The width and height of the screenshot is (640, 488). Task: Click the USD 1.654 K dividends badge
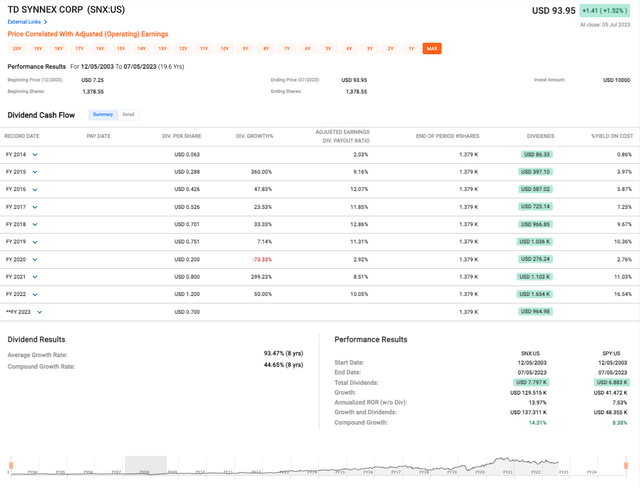pos(535,294)
